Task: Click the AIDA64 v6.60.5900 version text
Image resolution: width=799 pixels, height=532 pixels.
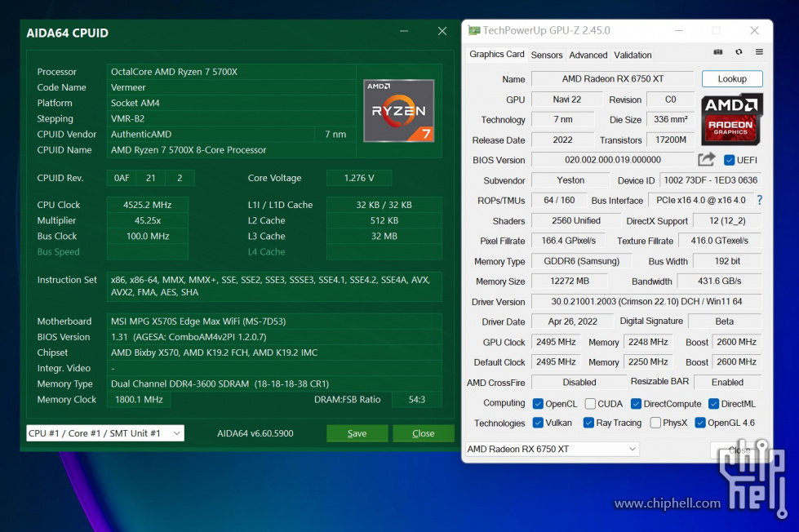Action: pyautogui.click(x=255, y=433)
